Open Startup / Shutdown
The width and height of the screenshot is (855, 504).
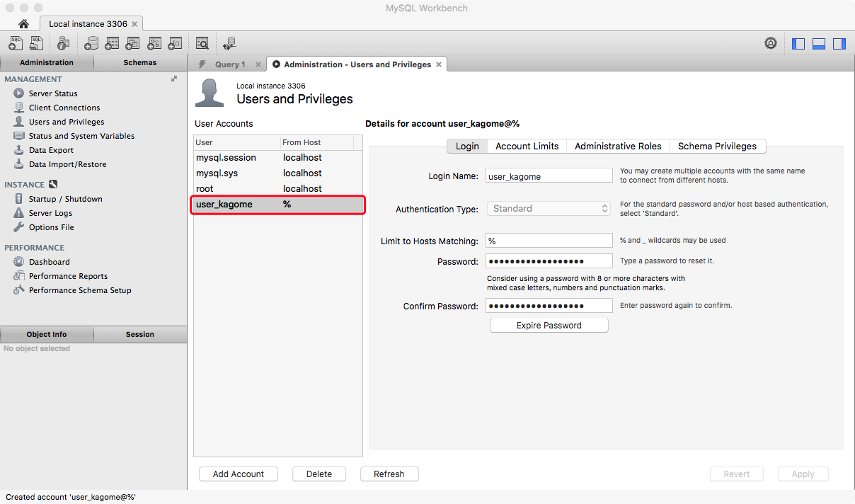(65, 199)
